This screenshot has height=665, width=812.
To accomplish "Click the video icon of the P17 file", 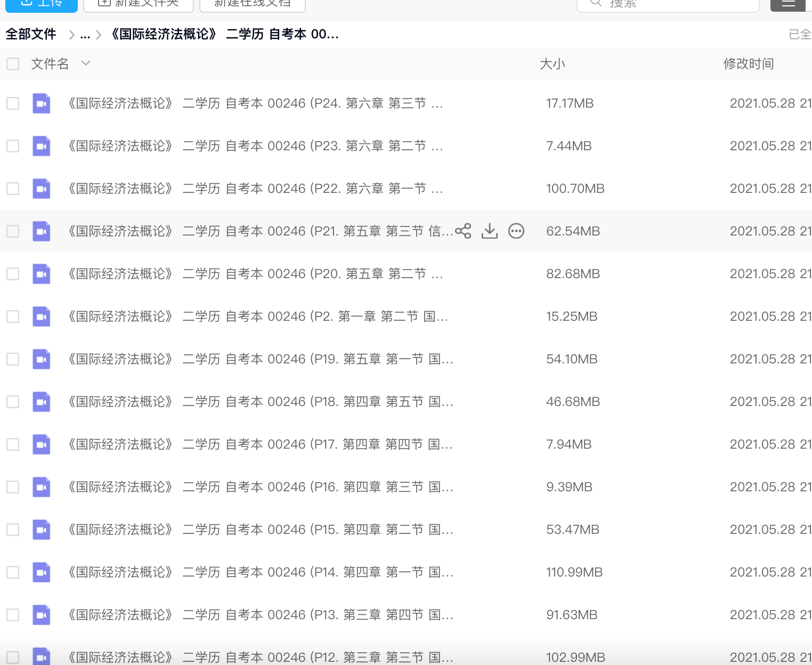I will [x=42, y=444].
